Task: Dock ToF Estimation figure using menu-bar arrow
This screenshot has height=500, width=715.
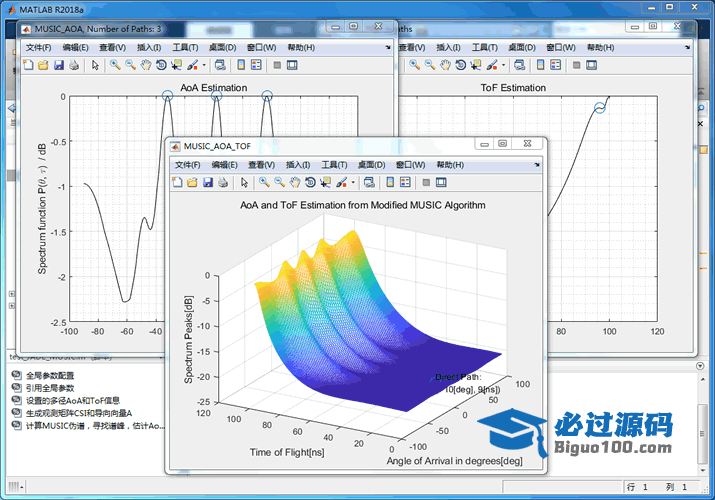Action: [x=687, y=47]
